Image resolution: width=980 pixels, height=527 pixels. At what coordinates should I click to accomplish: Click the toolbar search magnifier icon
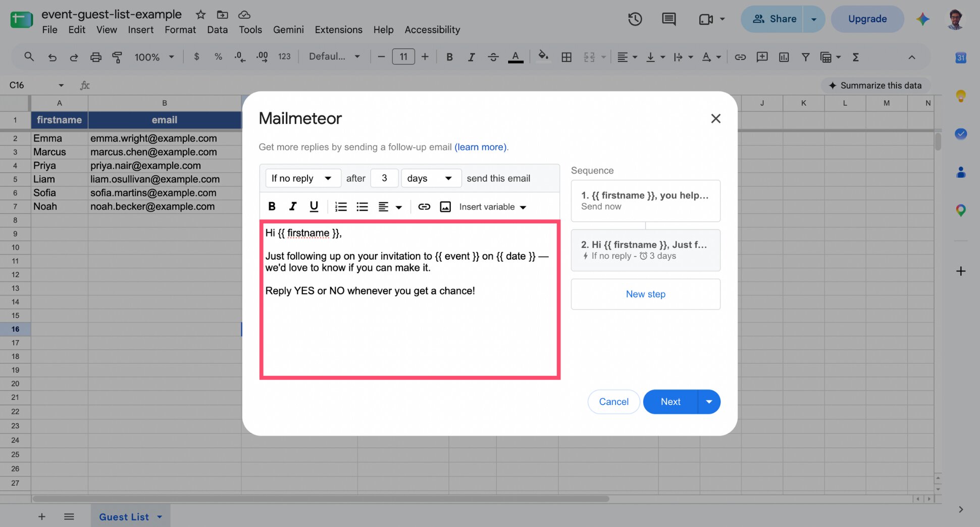[29, 57]
